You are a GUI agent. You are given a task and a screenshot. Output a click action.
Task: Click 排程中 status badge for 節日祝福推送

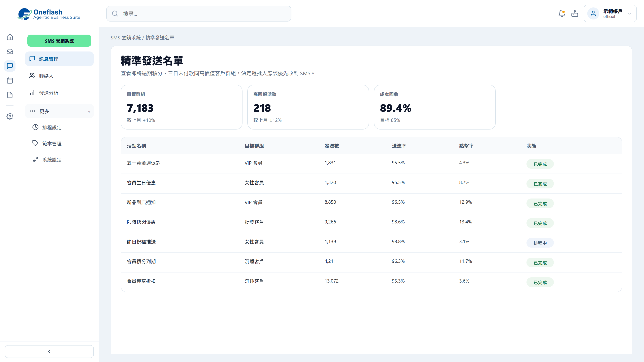point(540,243)
